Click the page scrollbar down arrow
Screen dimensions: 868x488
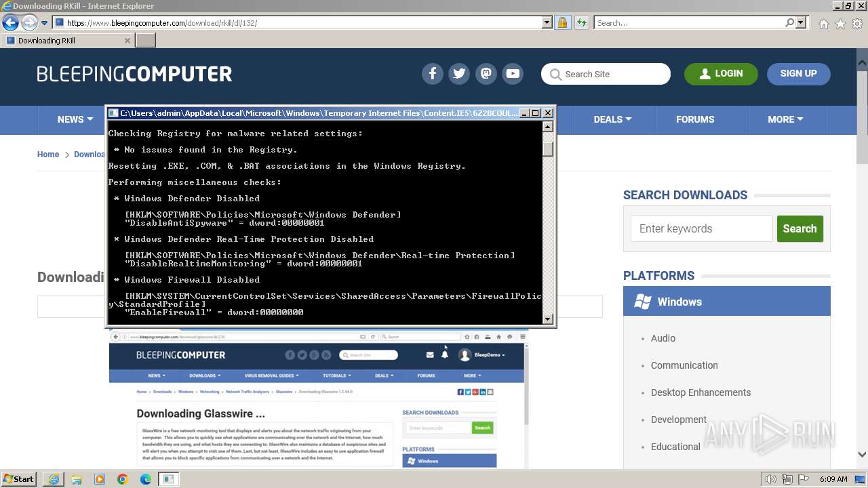pyautogui.click(x=862, y=455)
